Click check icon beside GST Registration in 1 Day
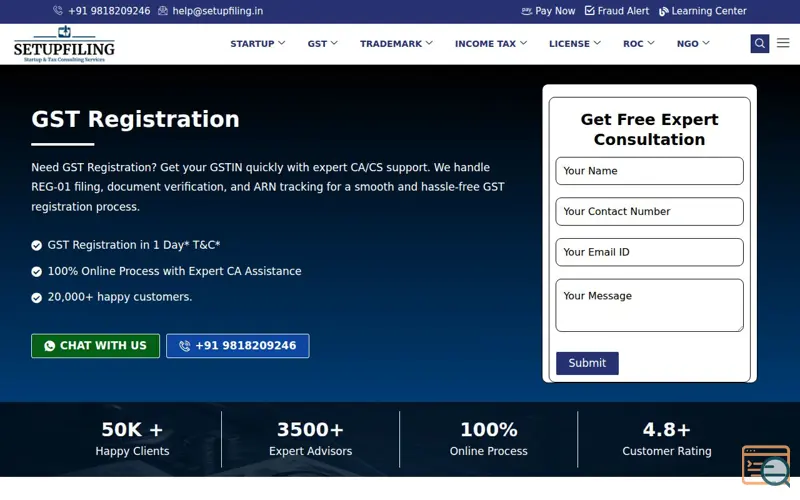800x500 pixels. click(x=36, y=245)
